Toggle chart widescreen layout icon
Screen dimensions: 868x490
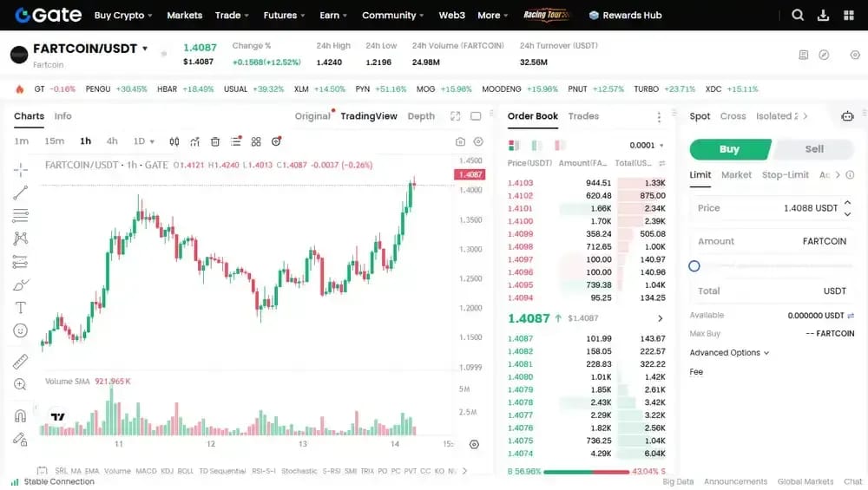(476, 116)
